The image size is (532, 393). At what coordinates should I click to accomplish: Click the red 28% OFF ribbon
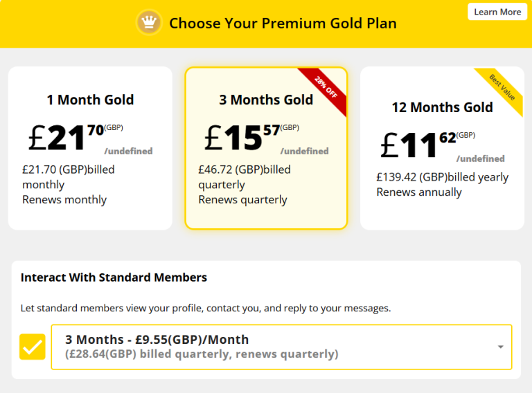pos(326,89)
